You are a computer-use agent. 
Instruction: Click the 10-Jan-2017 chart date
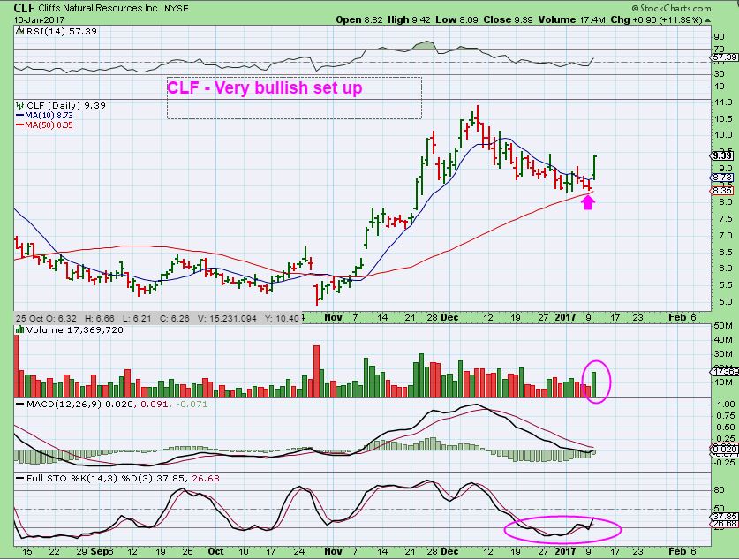click(x=39, y=19)
